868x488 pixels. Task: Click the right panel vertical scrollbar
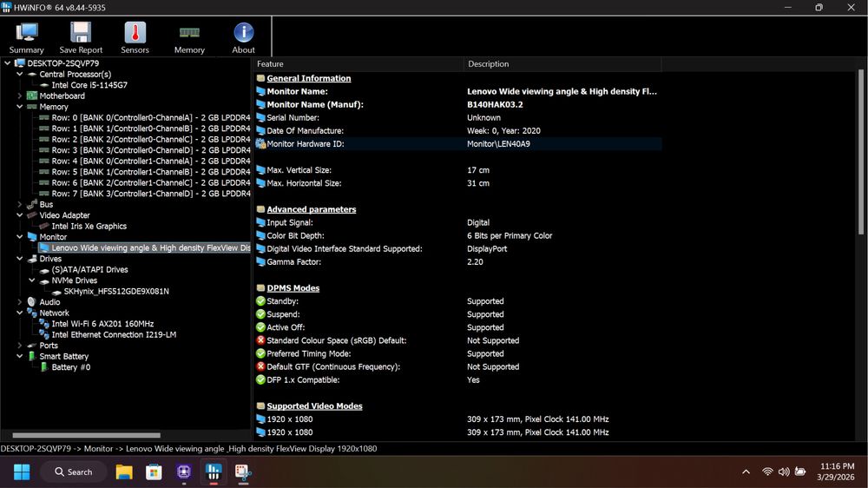coord(861,151)
